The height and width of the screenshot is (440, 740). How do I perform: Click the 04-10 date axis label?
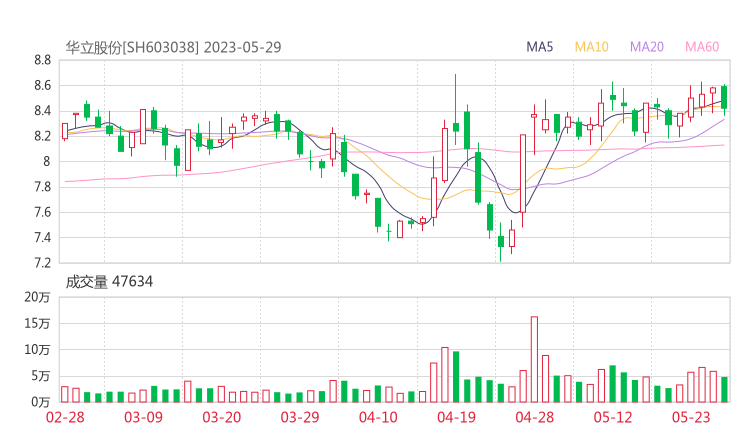click(x=378, y=417)
